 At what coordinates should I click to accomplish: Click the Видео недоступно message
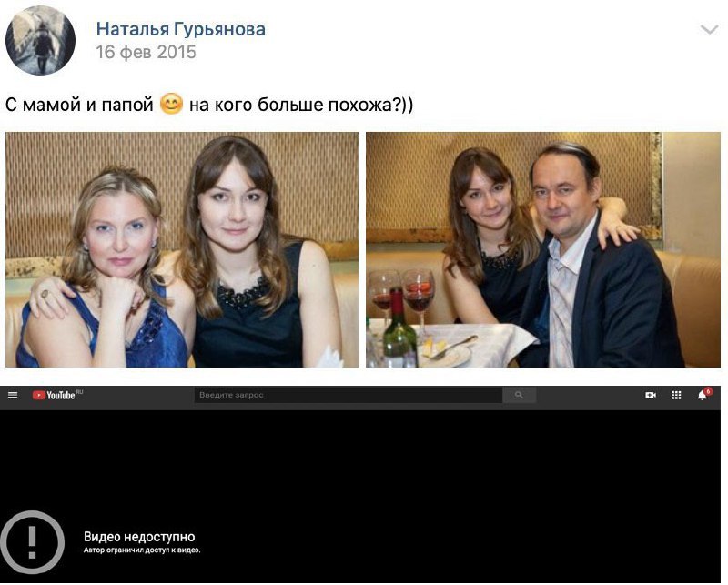coord(139,537)
